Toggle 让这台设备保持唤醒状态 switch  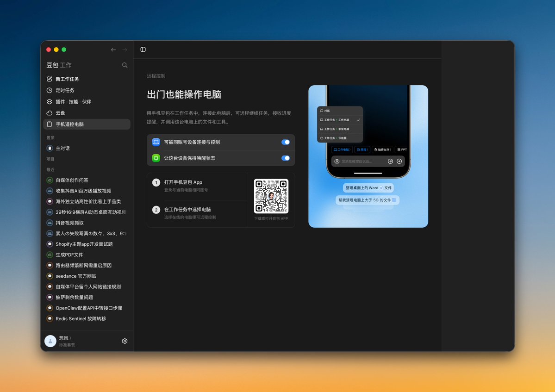tap(286, 158)
